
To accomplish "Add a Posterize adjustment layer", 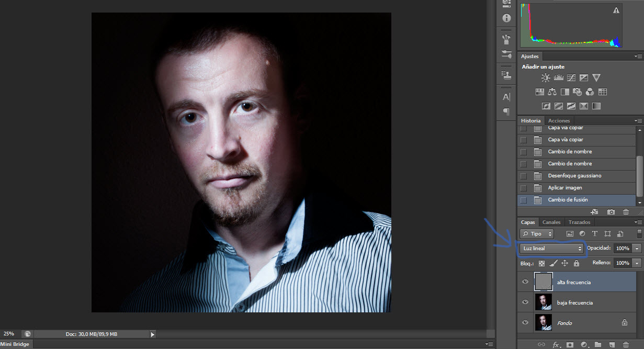I will click(558, 106).
